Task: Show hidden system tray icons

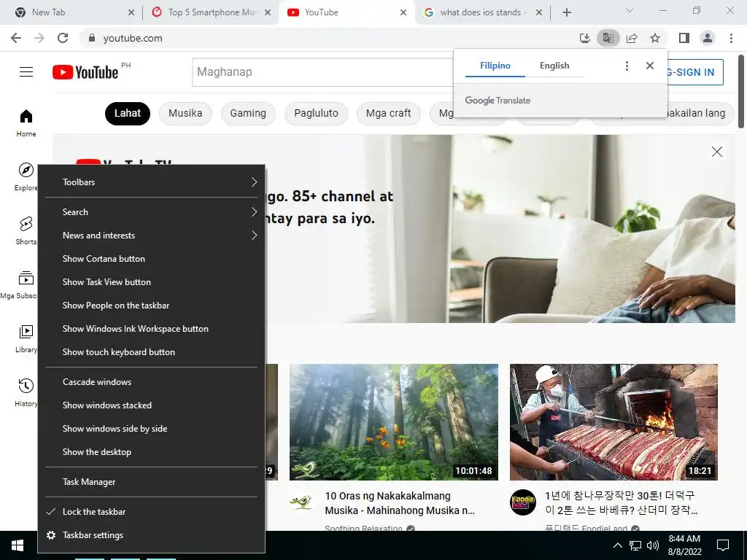Action: [617, 545]
